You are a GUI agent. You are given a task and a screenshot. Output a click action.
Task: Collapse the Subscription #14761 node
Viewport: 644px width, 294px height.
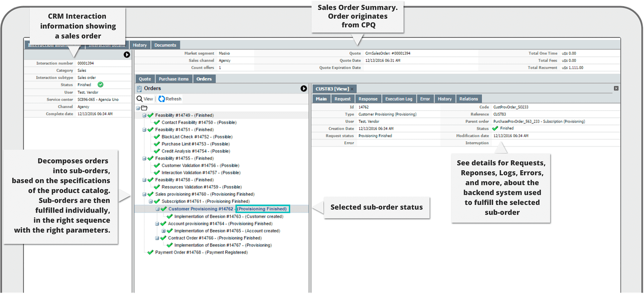coord(150,201)
